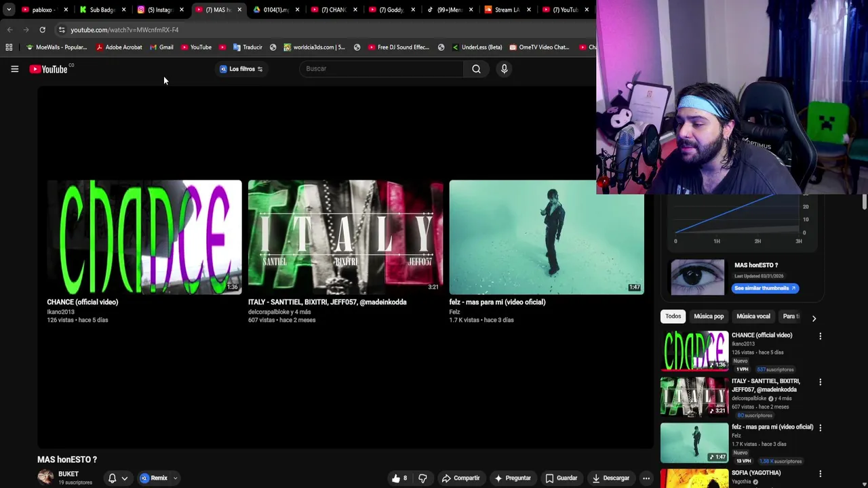Click the Preguntar button
The image size is (868, 488).
(513, 478)
